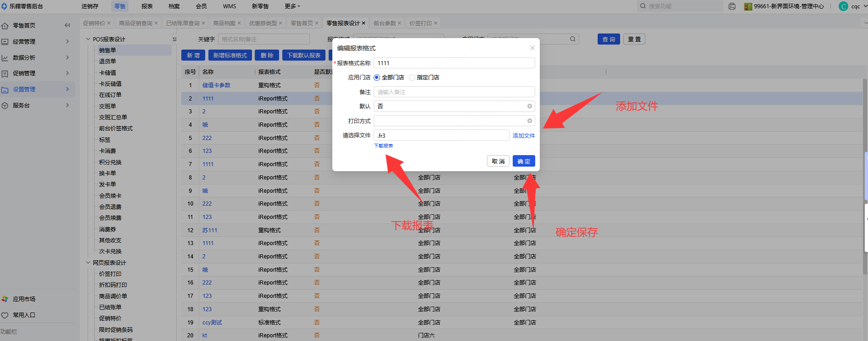Click the 数据分析 chart icon

(5, 58)
